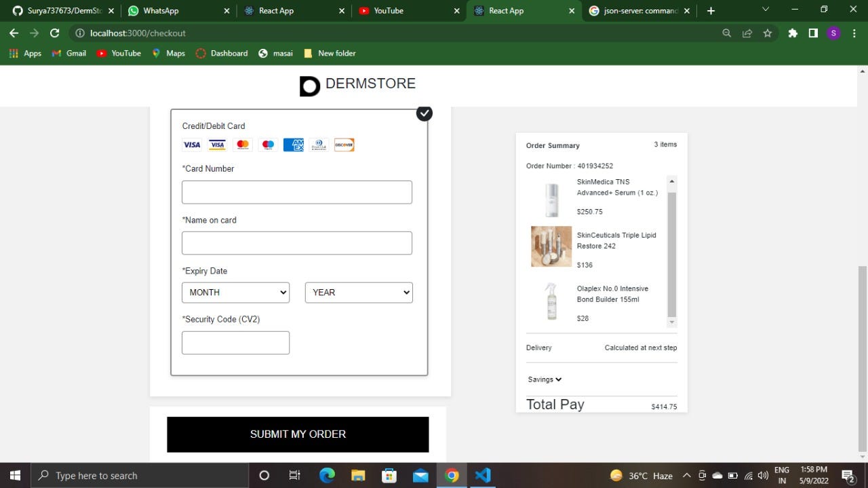
Task: Open Dashboard bookmark
Action: 222,53
